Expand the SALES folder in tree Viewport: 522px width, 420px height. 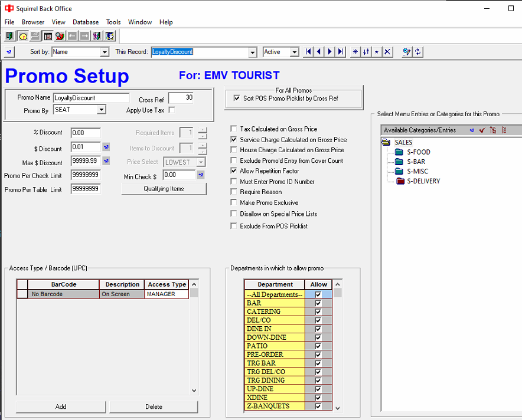coord(386,142)
